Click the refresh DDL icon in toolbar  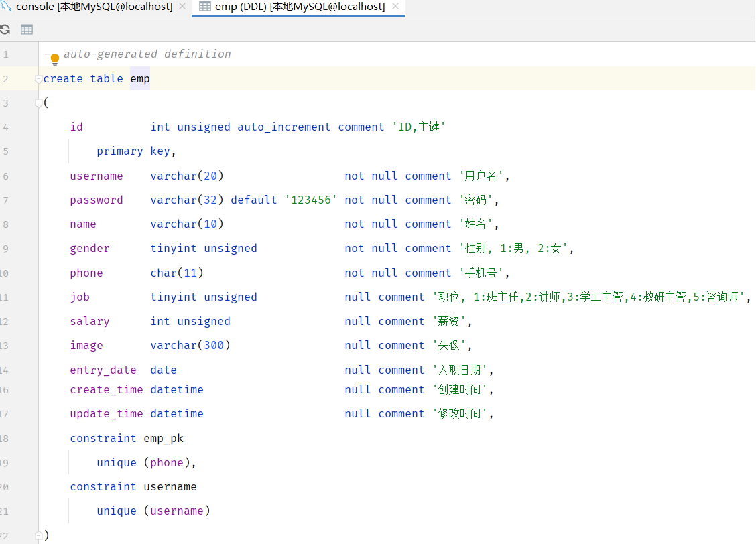5,29
